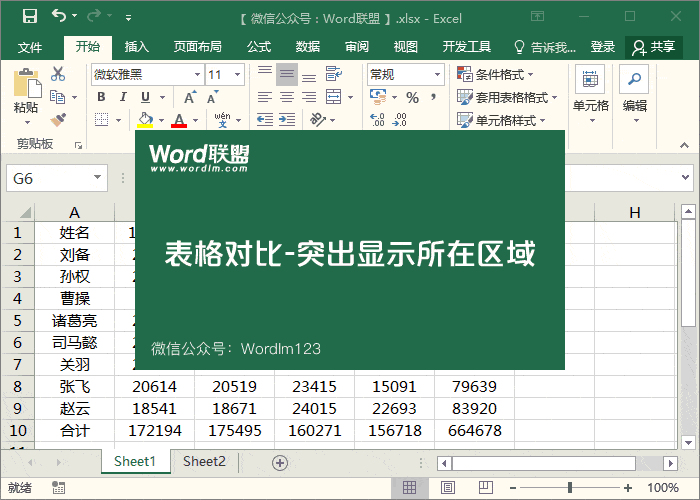The image size is (700, 500).
Task: Expand the formula bar chevron
Action: tap(686, 177)
